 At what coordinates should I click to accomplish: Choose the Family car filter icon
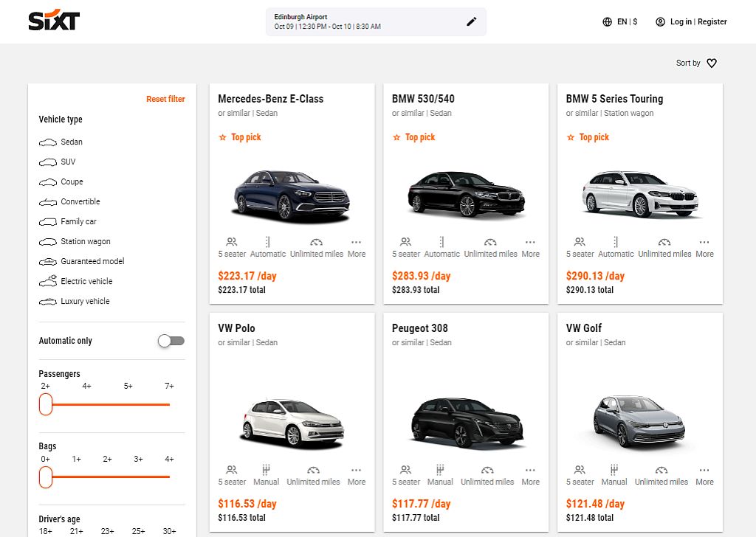click(x=49, y=221)
